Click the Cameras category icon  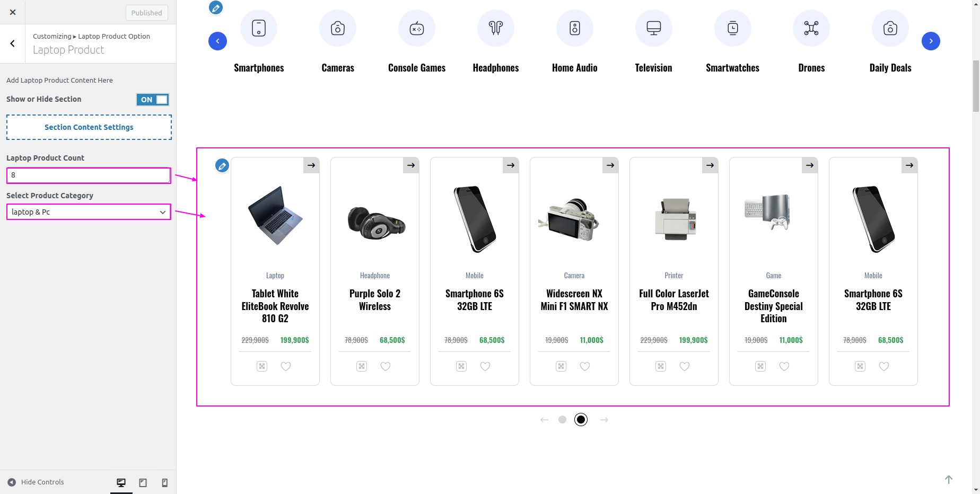(x=338, y=28)
